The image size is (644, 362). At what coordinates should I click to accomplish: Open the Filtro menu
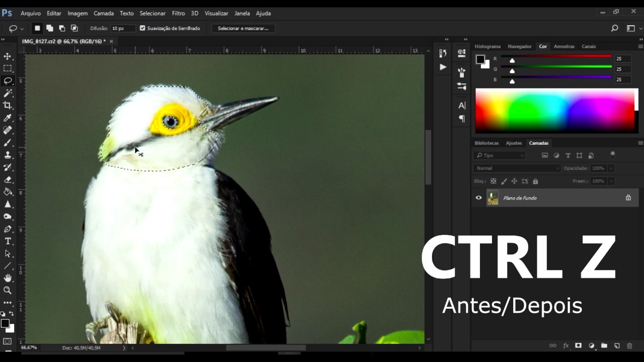178,13
